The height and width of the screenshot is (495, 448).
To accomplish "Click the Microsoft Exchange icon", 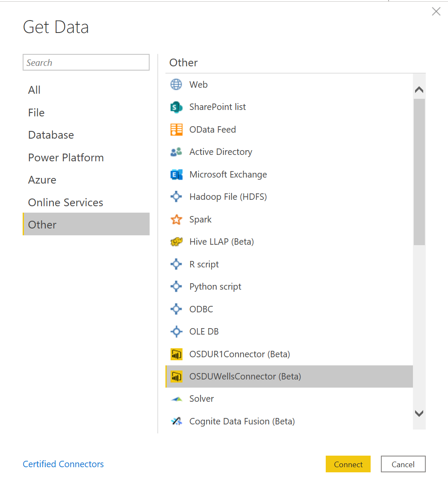I will point(177,174).
